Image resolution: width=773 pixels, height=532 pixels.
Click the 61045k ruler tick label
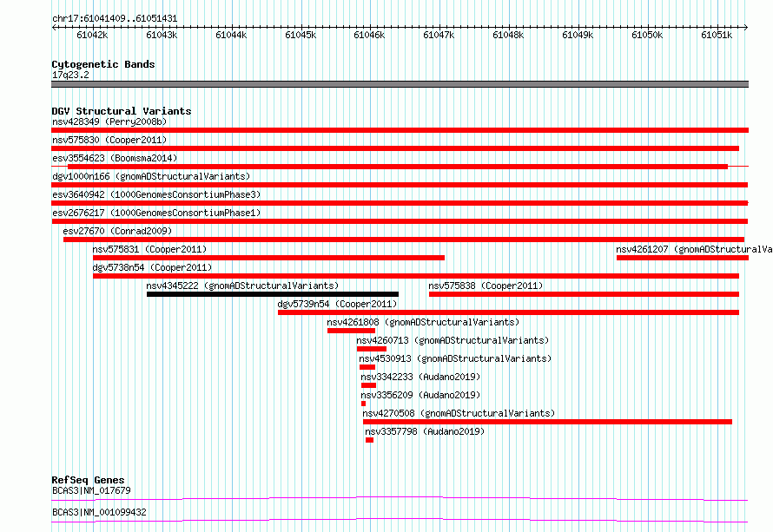tap(301, 35)
